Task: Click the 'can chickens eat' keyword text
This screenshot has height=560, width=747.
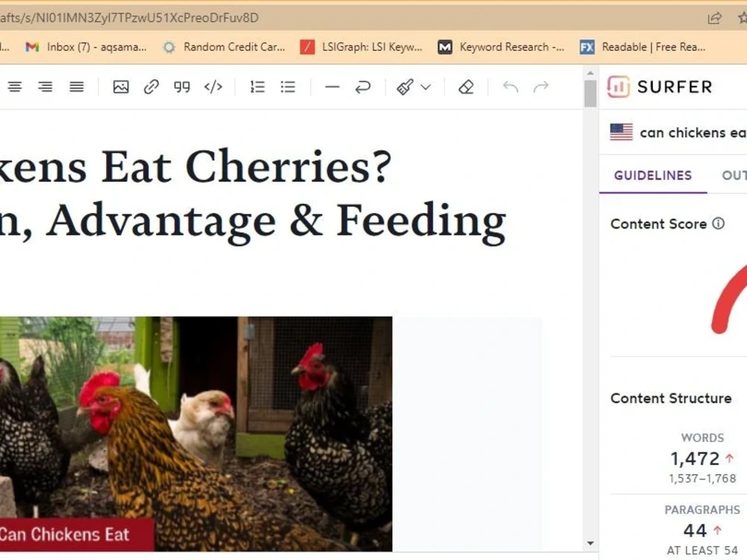Action: [693, 132]
